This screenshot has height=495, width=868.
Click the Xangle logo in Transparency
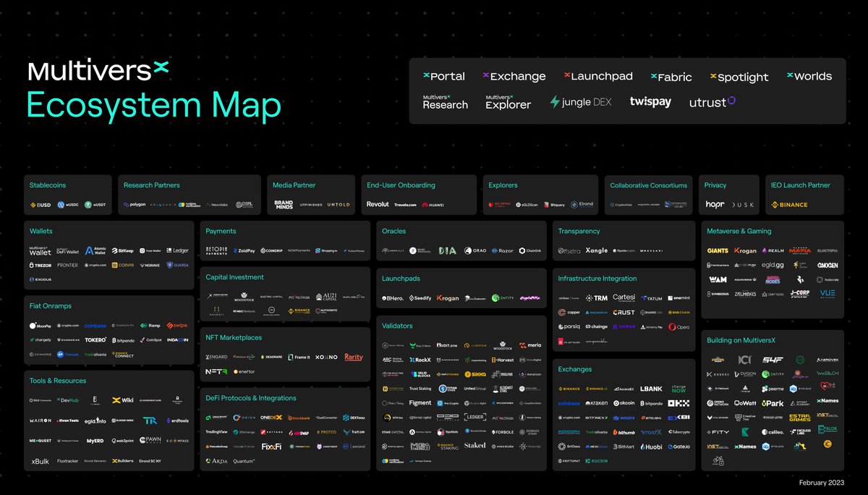597,250
